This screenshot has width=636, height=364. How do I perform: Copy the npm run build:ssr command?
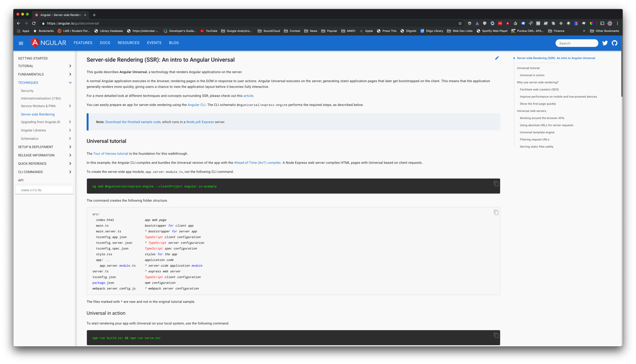coord(496,335)
